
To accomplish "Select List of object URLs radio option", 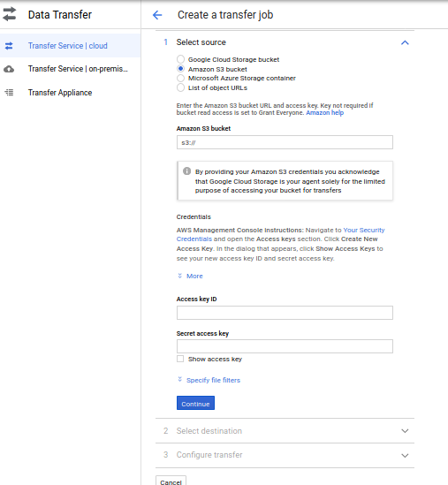I will (180, 87).
